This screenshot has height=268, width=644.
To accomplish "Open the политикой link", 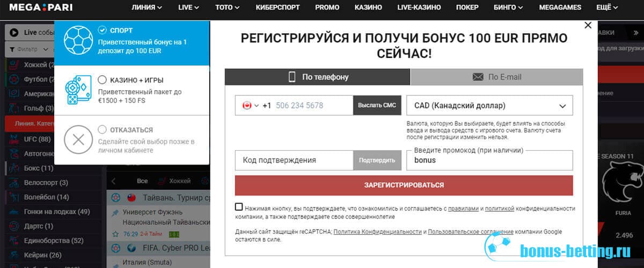I will (500, 208).
